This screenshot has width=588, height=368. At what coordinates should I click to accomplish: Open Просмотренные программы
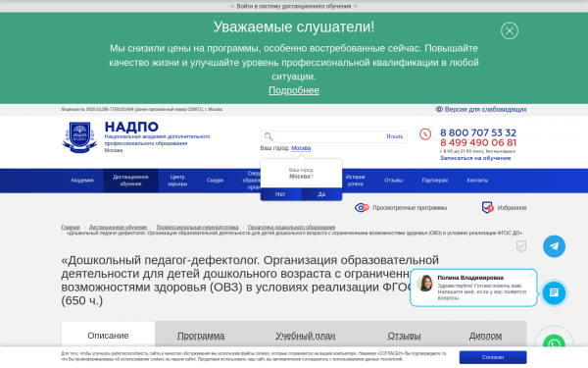click(x=410, y=208)
